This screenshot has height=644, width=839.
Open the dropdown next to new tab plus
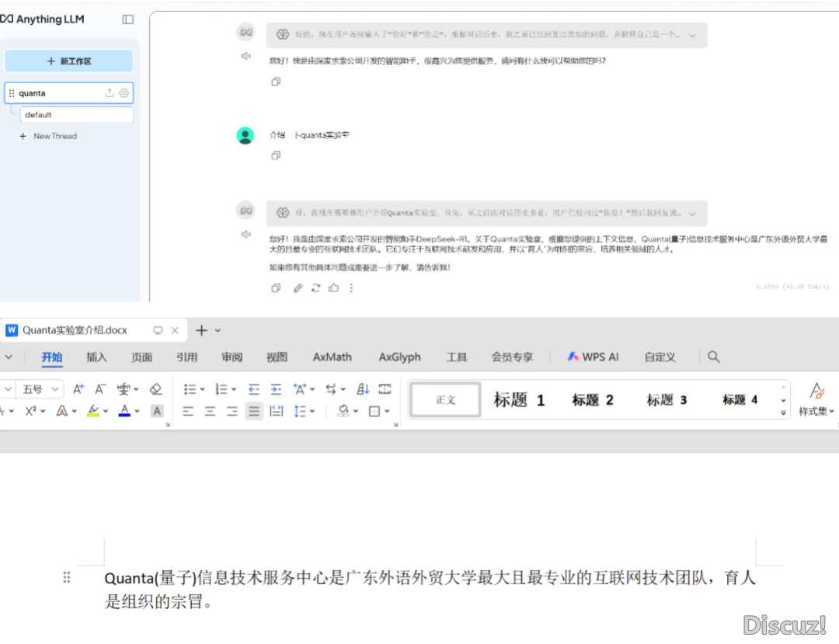pos(218,331)
